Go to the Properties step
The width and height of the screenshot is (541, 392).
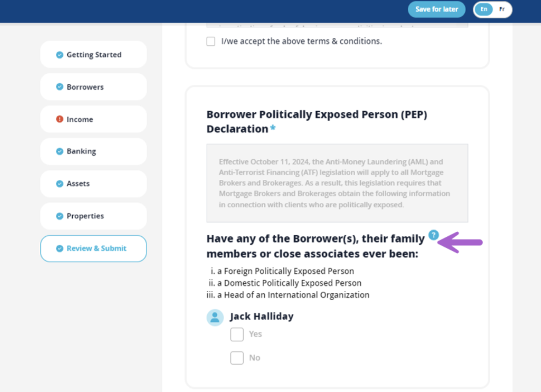(93, 216)
